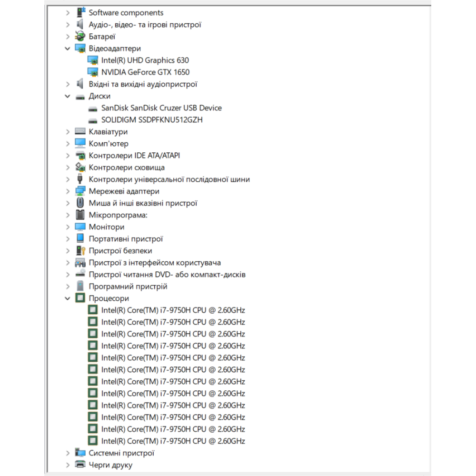
Task: Select the Software components label
Action: [126, 13]
